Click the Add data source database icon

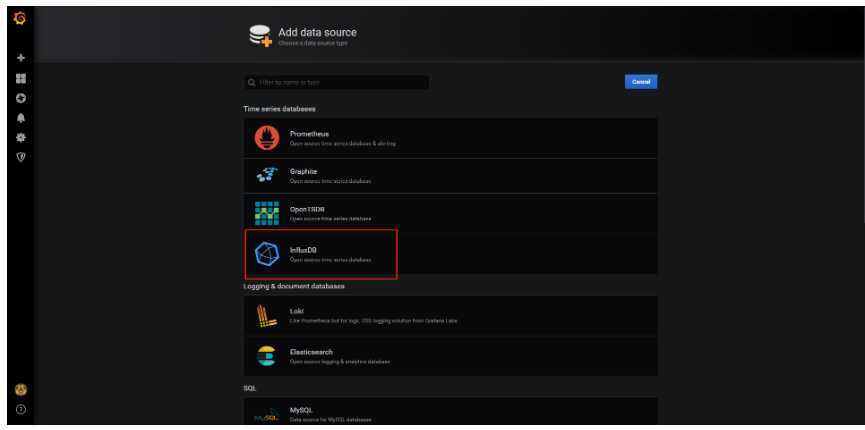click(260, 35)
